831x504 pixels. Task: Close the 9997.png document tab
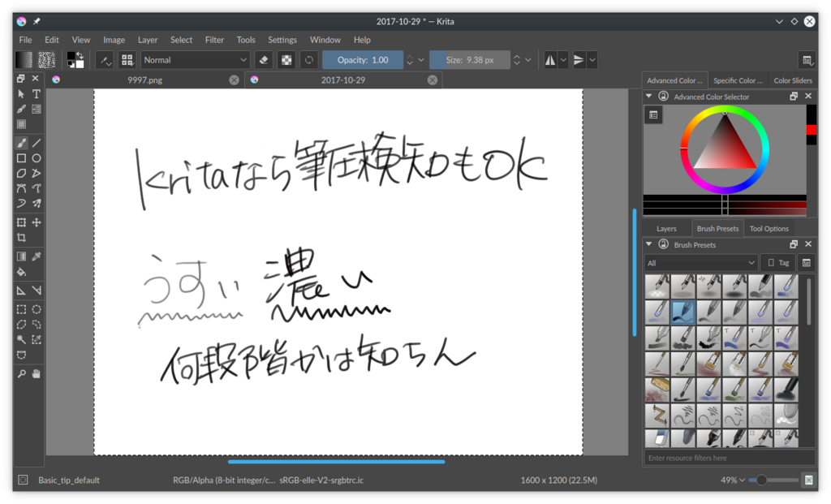235,80
